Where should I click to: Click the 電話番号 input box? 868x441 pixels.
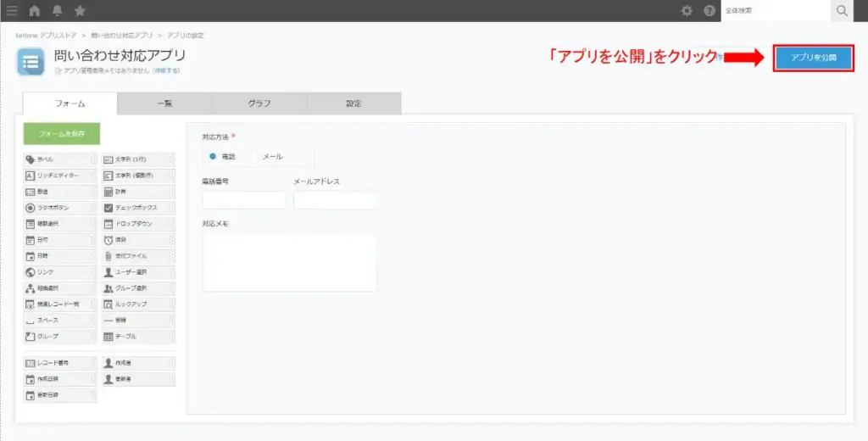(x=244, y=200)
